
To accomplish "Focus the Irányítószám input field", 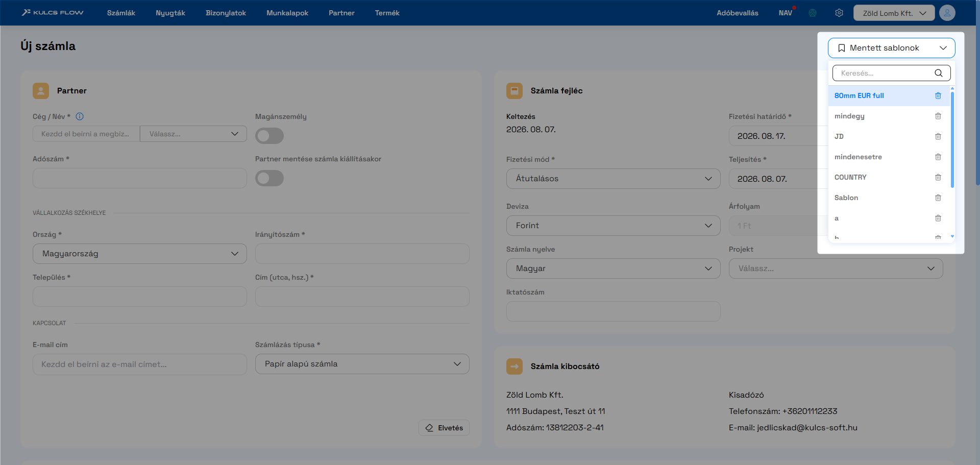I will 362,254.
